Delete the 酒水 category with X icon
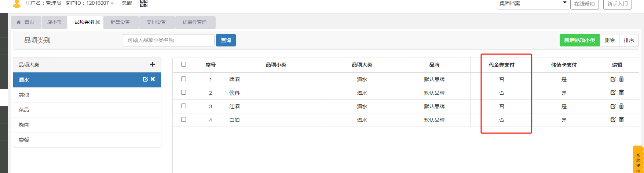 pos(153,79)
